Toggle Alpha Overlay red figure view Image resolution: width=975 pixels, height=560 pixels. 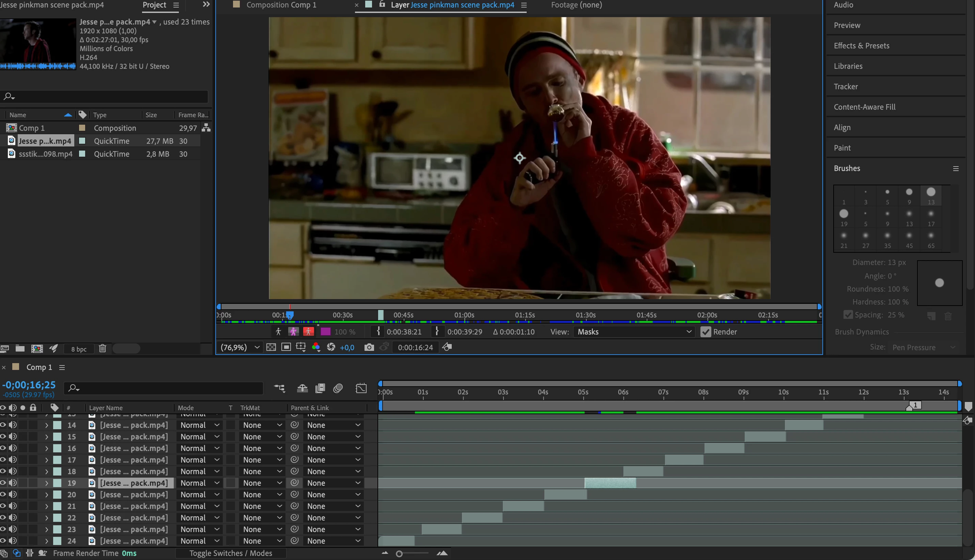coord(308,331)
